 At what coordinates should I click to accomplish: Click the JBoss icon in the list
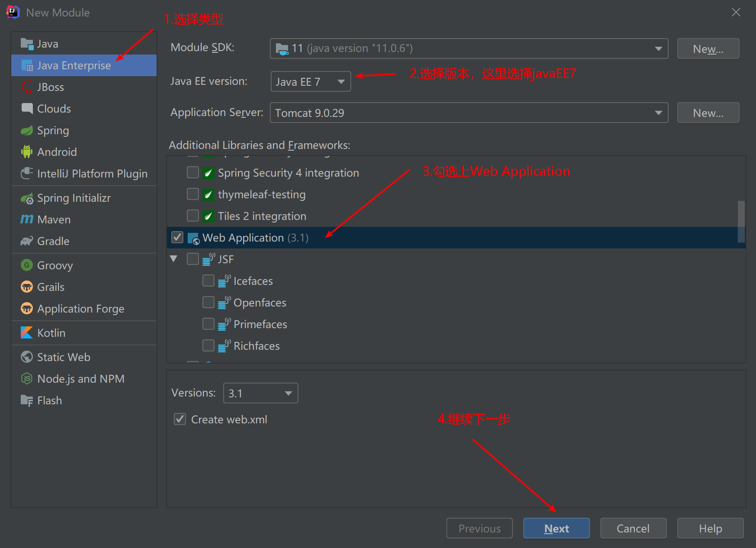click(x=27, y=87)
